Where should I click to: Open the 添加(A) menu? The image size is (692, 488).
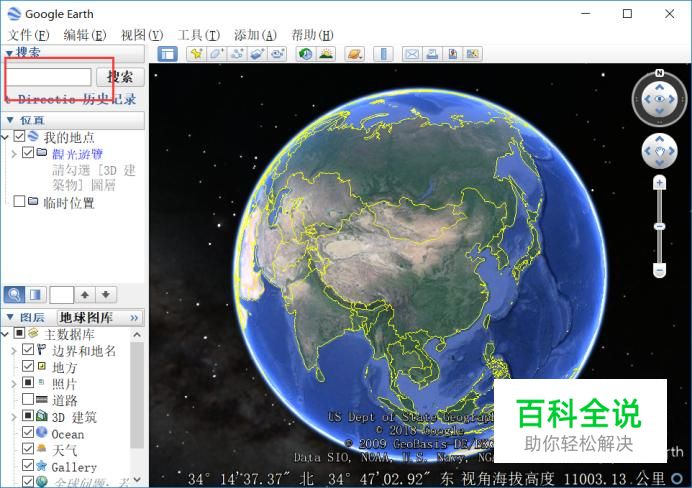coord(256,35)
